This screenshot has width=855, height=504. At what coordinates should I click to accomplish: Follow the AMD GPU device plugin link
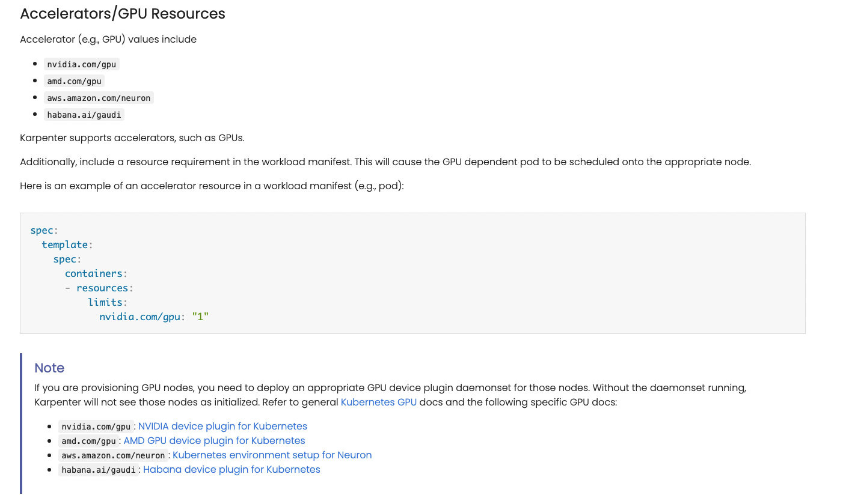tap(214, 440)
